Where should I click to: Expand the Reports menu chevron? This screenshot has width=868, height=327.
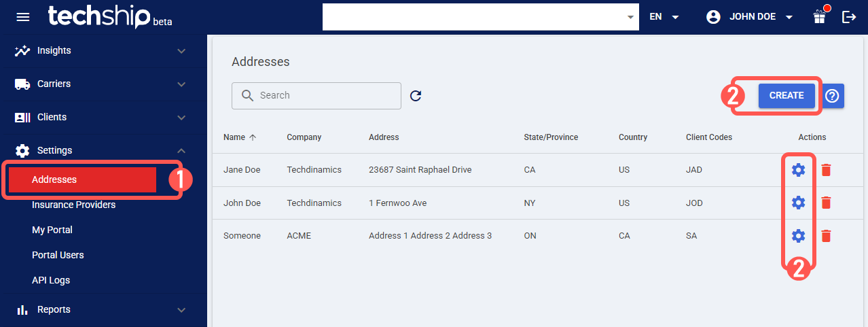pyautogui.click(x=181, y=310)
